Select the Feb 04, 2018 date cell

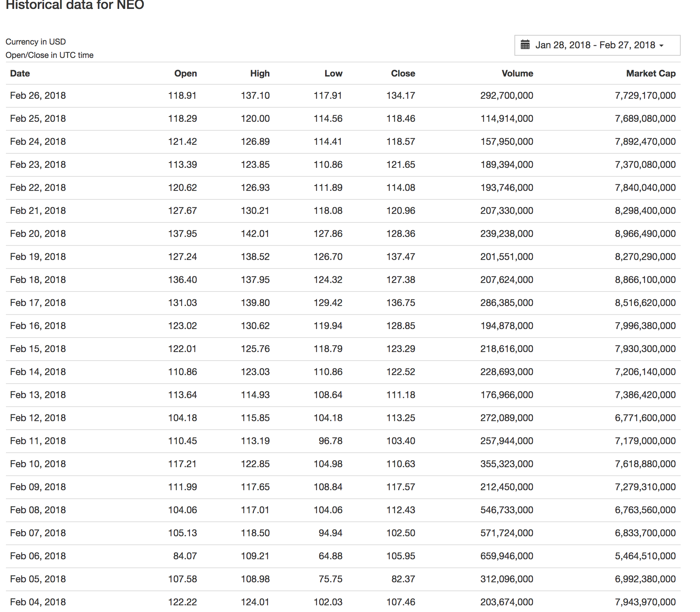tap(38, 602)
